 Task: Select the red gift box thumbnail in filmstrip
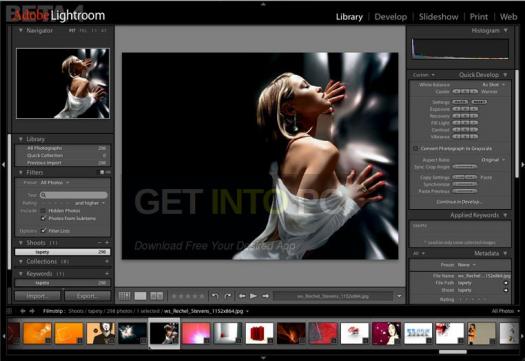(x=259, y=333)
